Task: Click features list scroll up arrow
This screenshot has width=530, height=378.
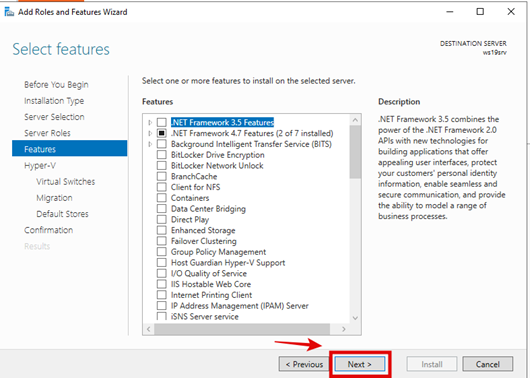Action: [355, 120]
